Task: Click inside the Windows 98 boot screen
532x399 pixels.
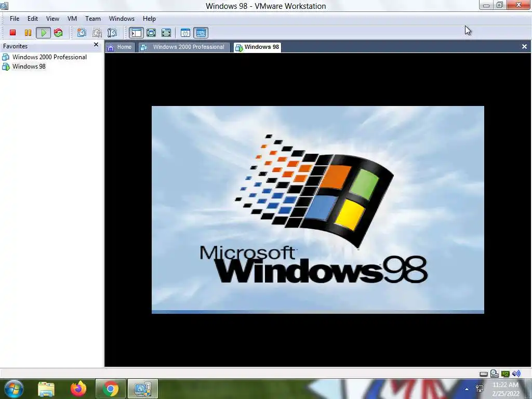Action: [317, 210]
